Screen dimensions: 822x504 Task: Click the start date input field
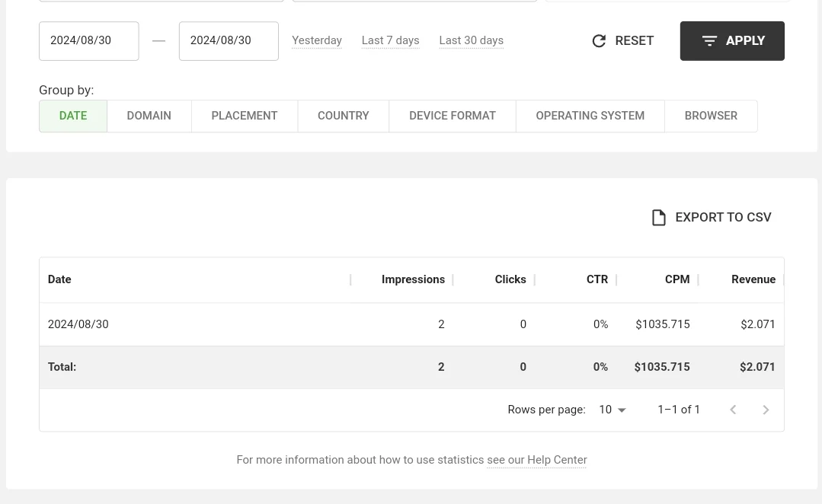(x=88, y=41)
